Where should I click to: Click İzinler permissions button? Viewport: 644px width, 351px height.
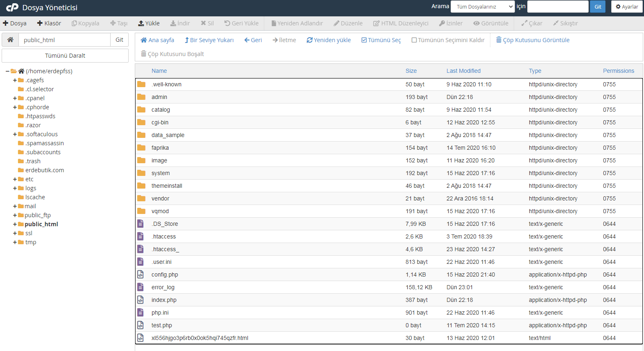451,23
